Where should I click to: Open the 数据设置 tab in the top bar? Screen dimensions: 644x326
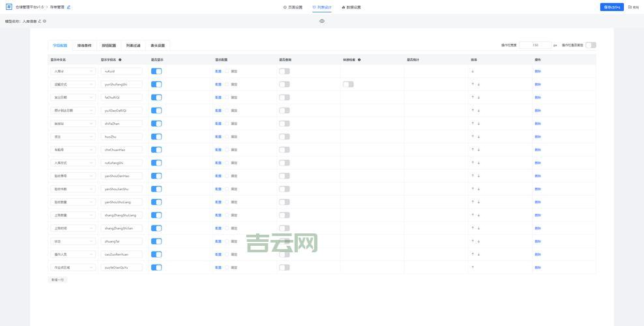pos(351,7)
